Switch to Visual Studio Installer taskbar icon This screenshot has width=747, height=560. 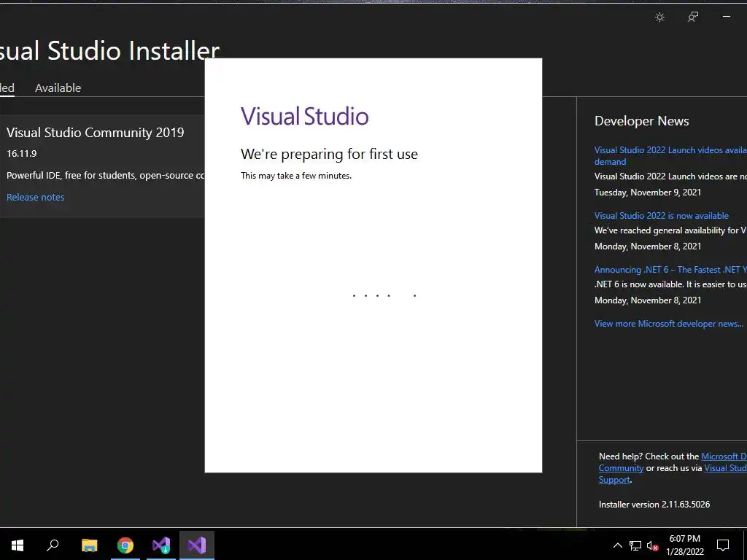[161, 545]
